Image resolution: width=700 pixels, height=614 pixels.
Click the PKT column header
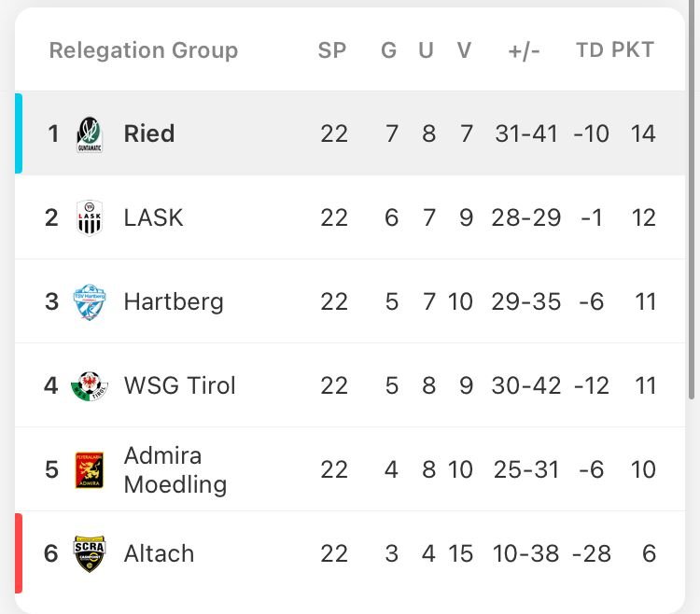[633, 49]
